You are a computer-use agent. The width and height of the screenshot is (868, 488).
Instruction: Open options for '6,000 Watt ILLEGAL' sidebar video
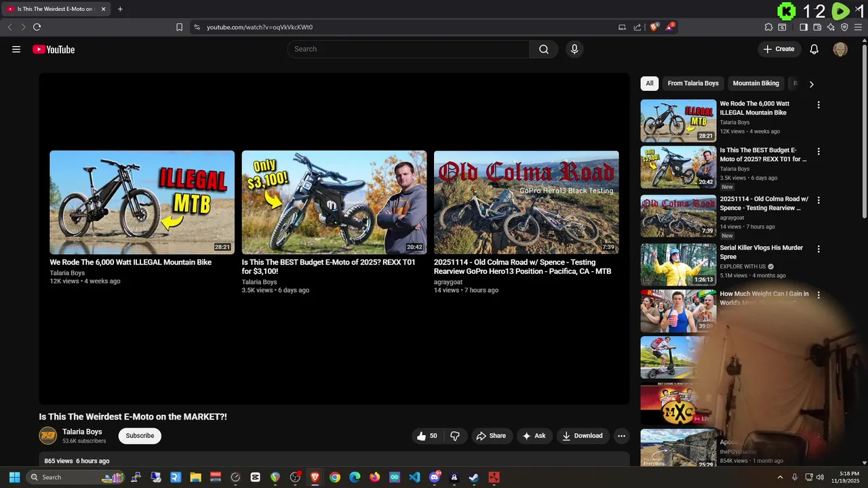coord(818,105)
